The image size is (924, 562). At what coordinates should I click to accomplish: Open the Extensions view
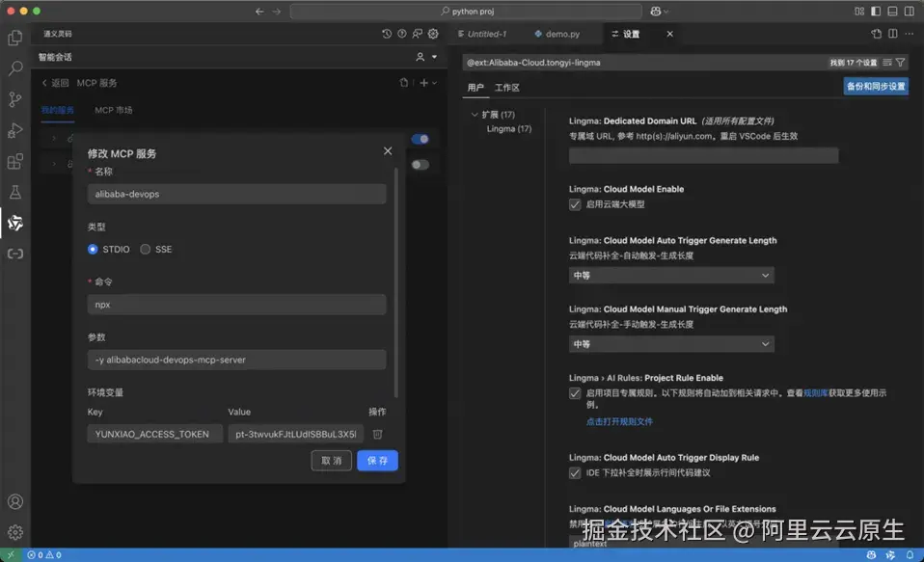point(15,161)
